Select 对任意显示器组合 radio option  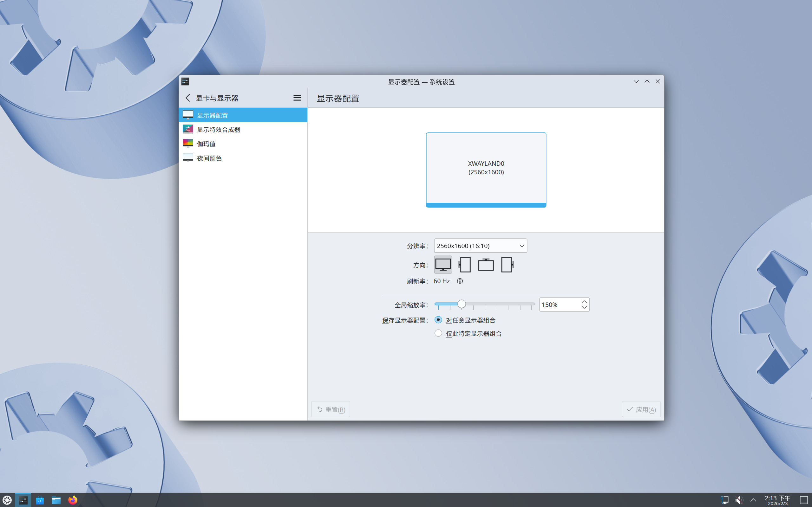click(x=438, y=319)
